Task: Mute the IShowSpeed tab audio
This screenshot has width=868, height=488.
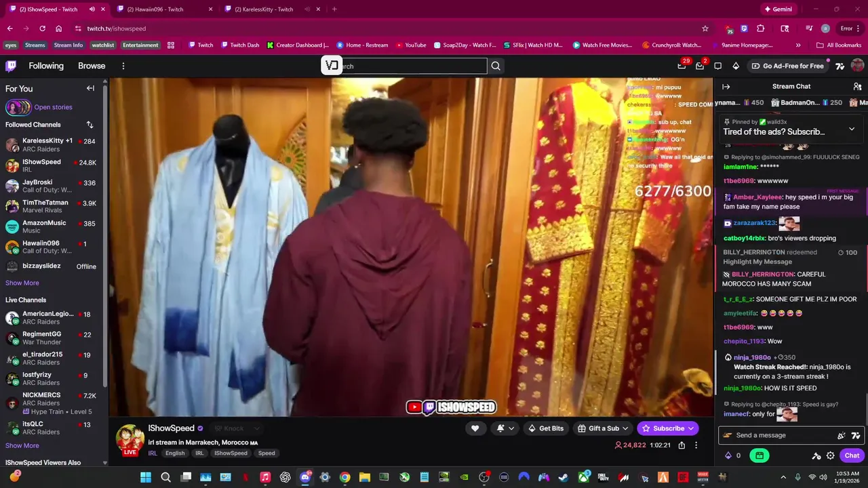Action: click(92, 9)
